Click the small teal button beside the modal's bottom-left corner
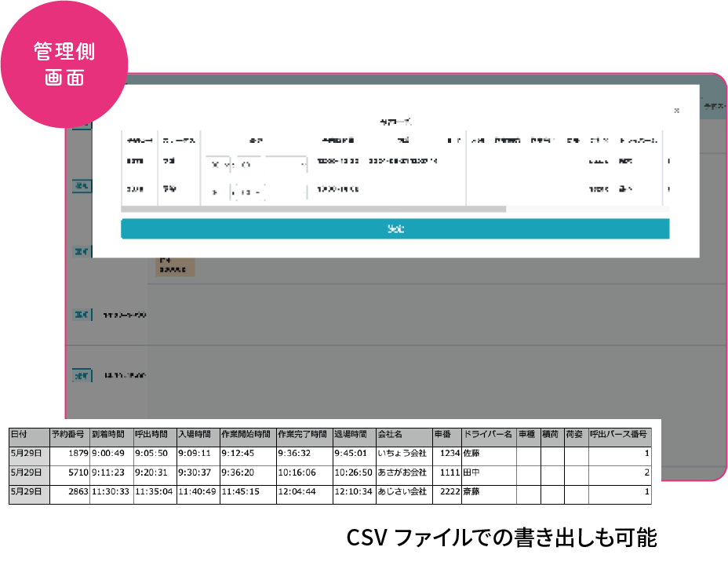The height and width of the screenshot is (569, 728). point(81,250)
